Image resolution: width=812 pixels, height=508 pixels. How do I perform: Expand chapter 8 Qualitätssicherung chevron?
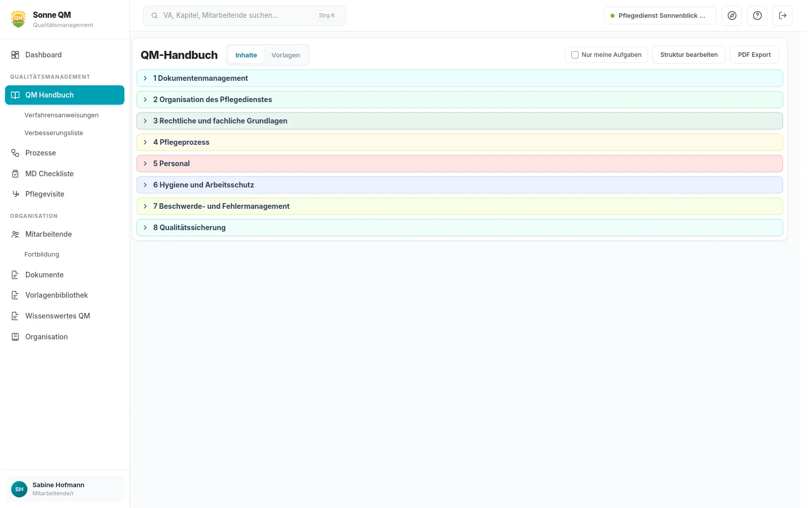(145, 228)
